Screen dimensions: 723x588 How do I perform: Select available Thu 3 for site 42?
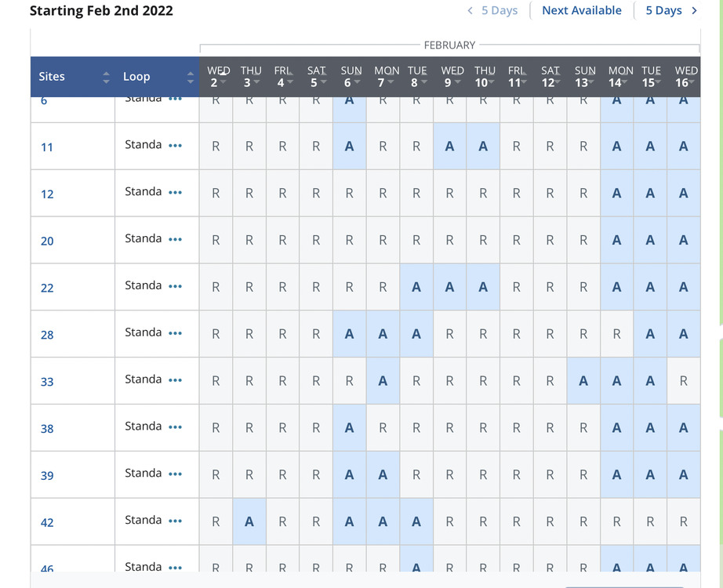249,521
